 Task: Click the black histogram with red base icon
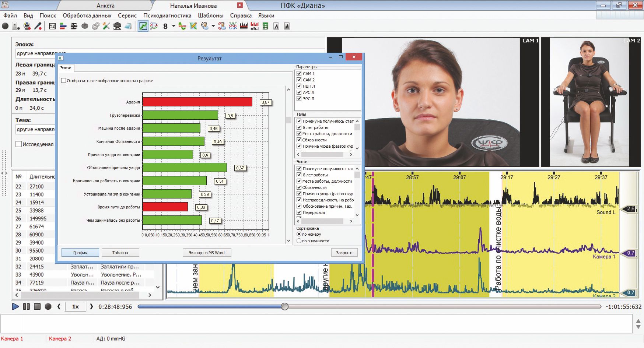click(x=244, y=26)
